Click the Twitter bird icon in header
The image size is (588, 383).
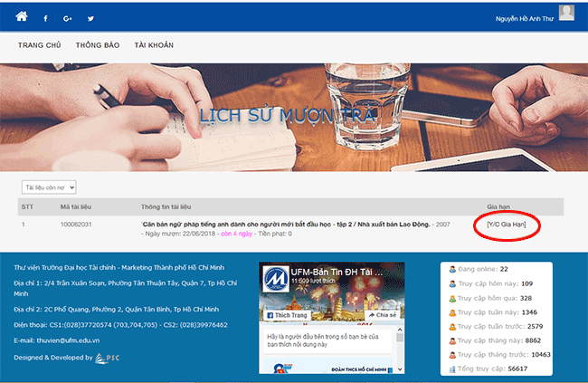[x=90, y=18]
